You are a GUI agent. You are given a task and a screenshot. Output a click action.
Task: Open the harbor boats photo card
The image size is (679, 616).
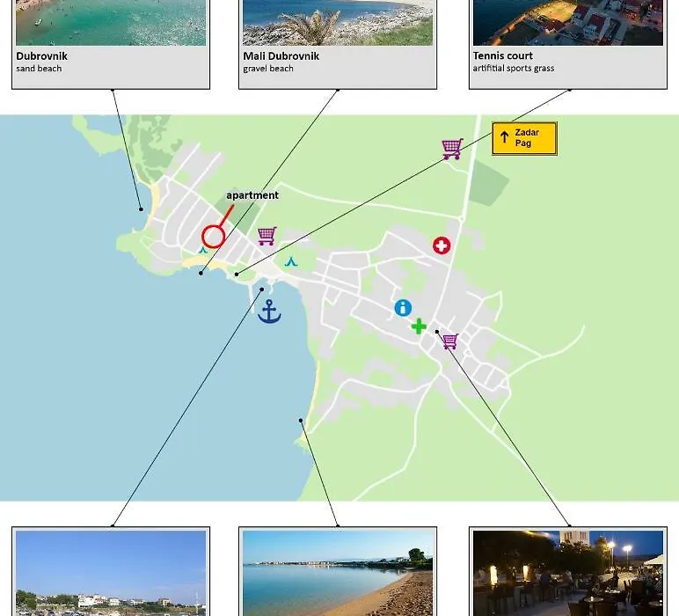tap(111, 573)
